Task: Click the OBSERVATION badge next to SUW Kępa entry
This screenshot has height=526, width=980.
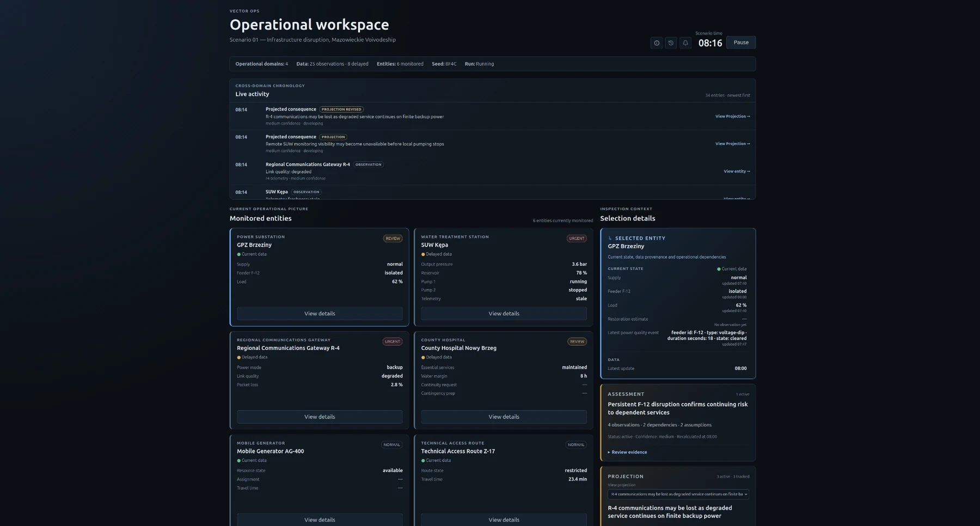Action: coord(307,192)
